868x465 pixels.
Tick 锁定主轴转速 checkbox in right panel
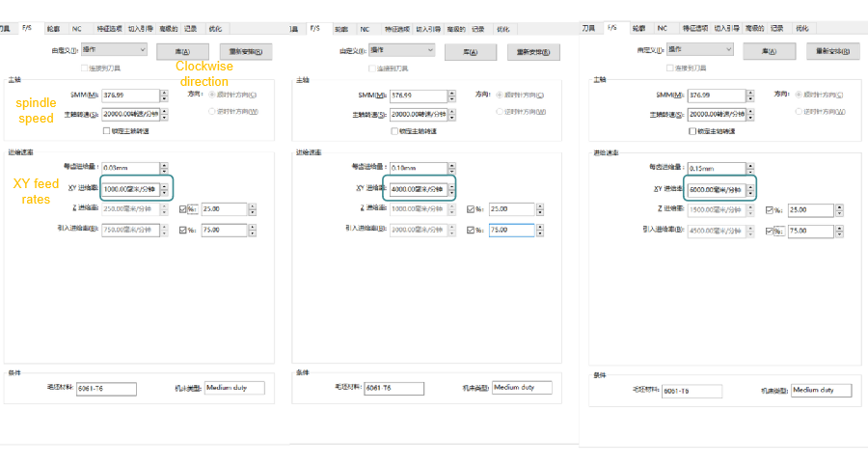(692, 131)
